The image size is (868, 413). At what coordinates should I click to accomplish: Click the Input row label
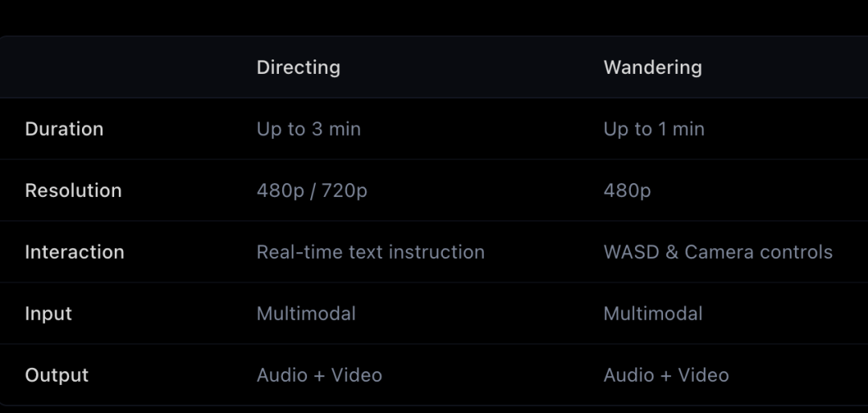[x=48, y=313]
